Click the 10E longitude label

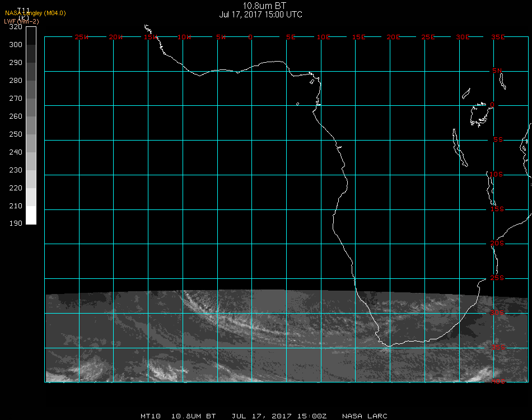[x=323, y=37]
